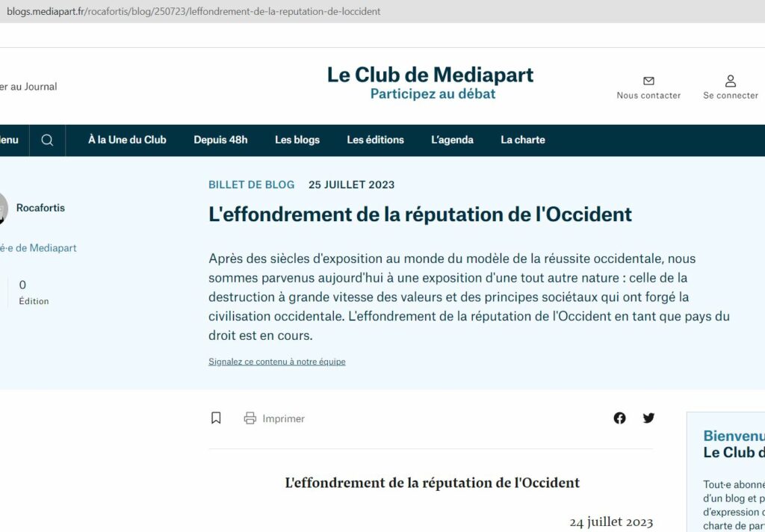Click the serif article title below the toolbar
This screenshot has height=532, width=765.
click(433, 483)
